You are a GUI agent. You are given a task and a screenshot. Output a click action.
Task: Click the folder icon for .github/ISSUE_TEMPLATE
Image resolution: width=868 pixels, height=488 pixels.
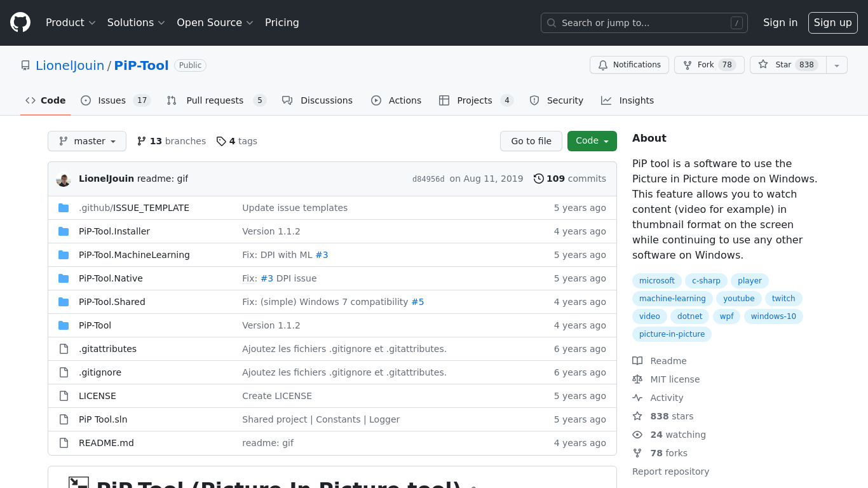point(64,208)
